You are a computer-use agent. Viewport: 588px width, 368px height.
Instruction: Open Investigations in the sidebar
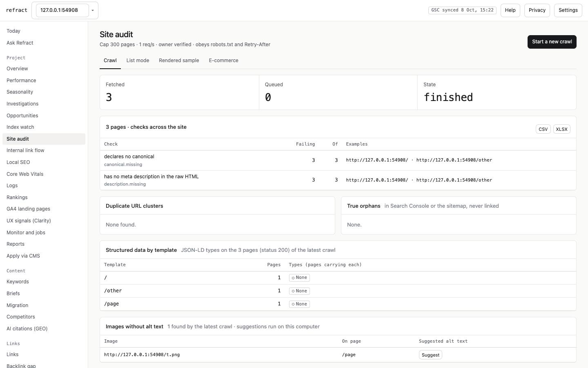44,104
